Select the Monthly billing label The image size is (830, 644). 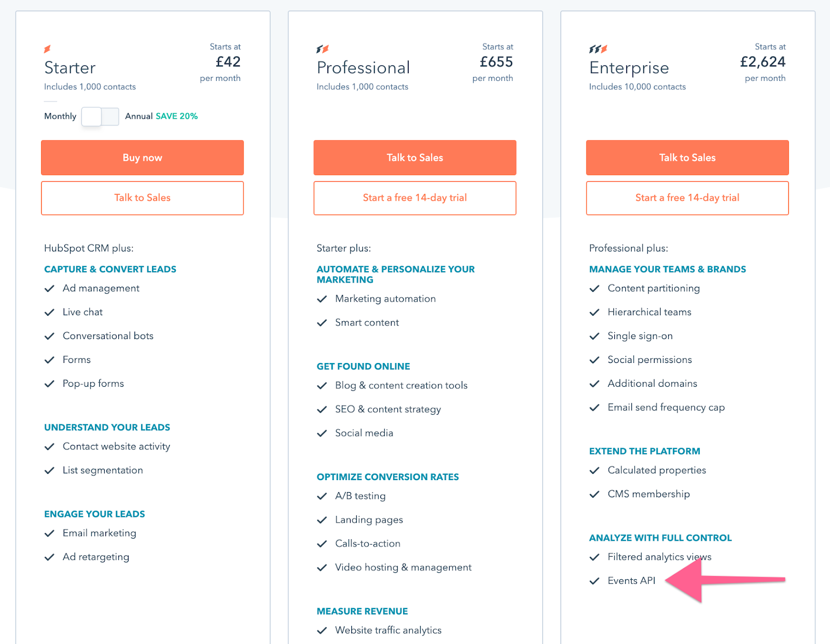pos(60,116)
